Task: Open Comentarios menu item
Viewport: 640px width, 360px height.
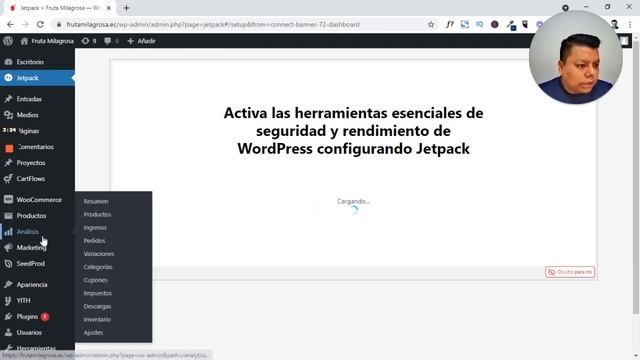Action: coord(37,147)
